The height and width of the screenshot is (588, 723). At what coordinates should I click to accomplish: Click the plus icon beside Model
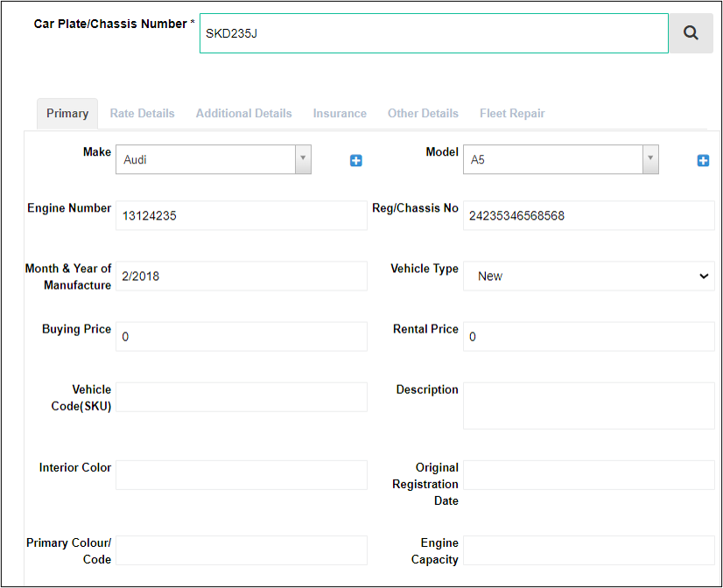coord(703,160)
